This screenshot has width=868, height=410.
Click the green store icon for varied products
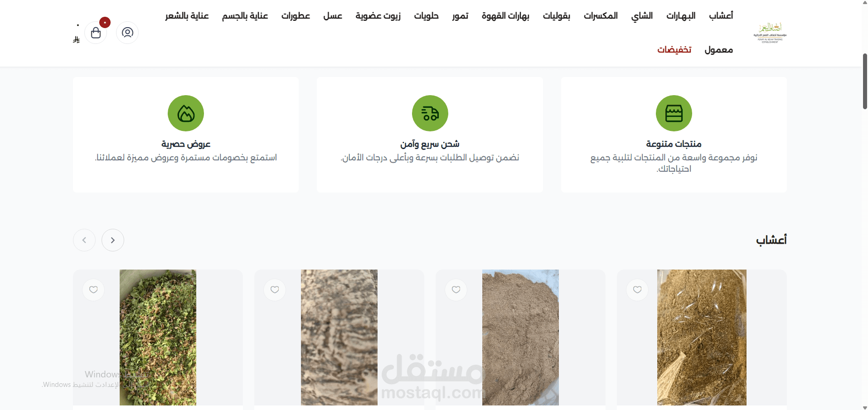(674, 113)
